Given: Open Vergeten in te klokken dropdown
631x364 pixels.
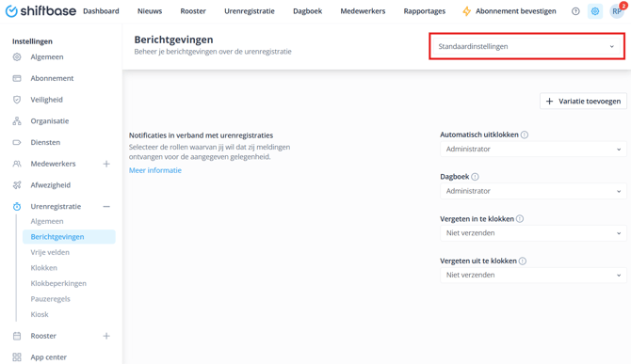Looking at the screenshot, I should click(x=533, y=233).
